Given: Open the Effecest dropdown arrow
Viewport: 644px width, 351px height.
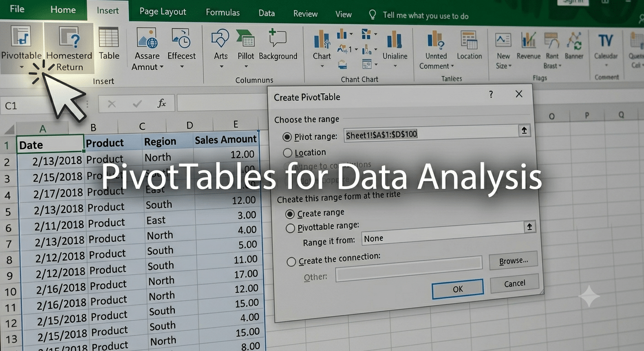Looking at the screenshot, I should click(x=182, y=68).
